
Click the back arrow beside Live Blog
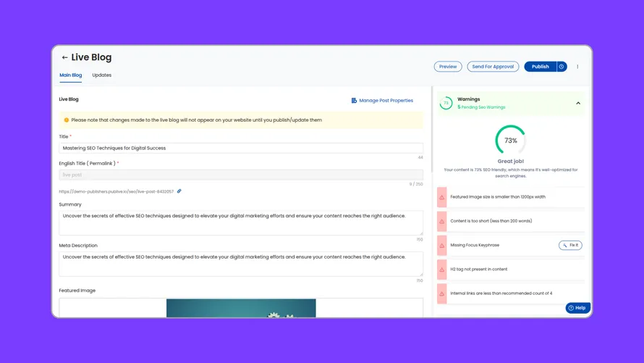click(64, 58)
